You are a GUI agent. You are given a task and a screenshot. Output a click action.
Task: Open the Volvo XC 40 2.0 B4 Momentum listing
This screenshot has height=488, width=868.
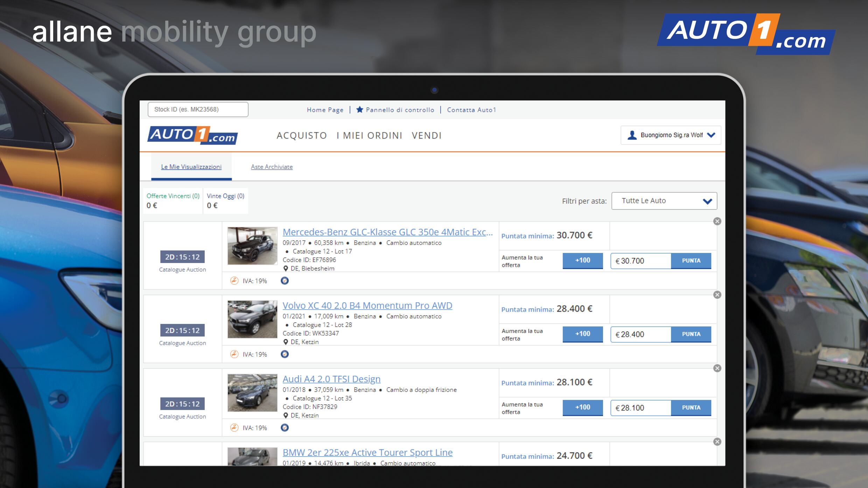367,305
